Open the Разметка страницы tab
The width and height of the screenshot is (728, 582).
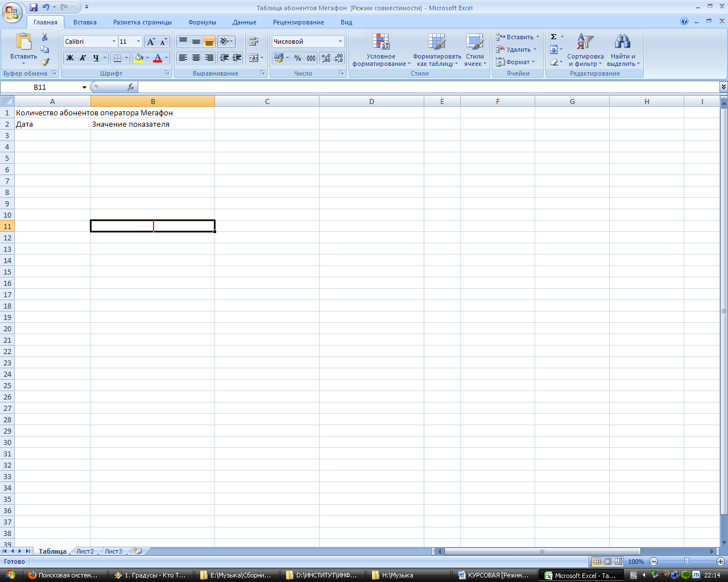click(142, 22)
